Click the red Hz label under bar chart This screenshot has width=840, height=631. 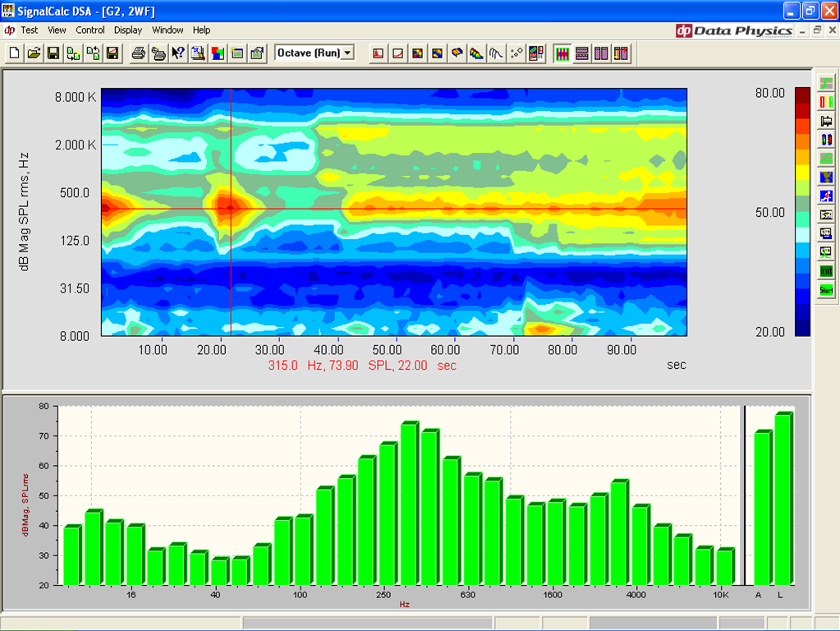coord(405,604)
